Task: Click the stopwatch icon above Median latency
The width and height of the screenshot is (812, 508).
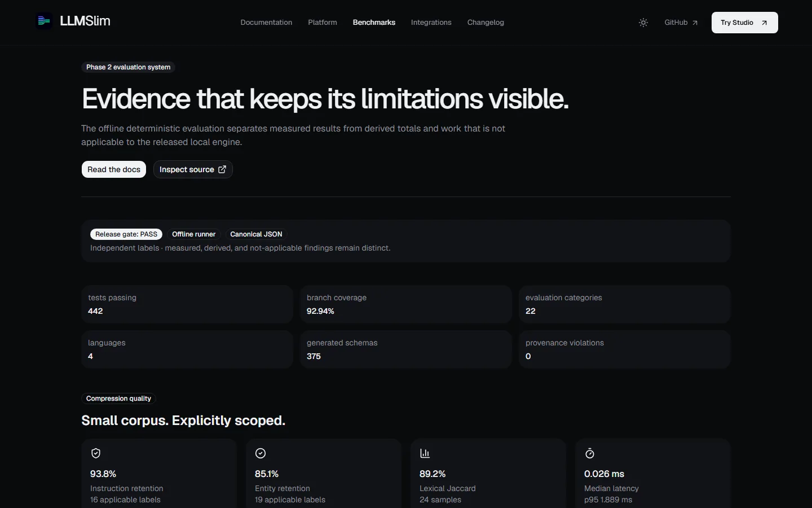Action: [590, 453]
